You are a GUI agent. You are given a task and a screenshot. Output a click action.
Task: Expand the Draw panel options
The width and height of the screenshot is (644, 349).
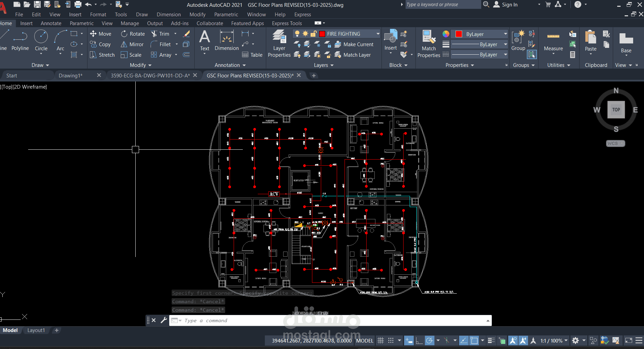point(40,65)
